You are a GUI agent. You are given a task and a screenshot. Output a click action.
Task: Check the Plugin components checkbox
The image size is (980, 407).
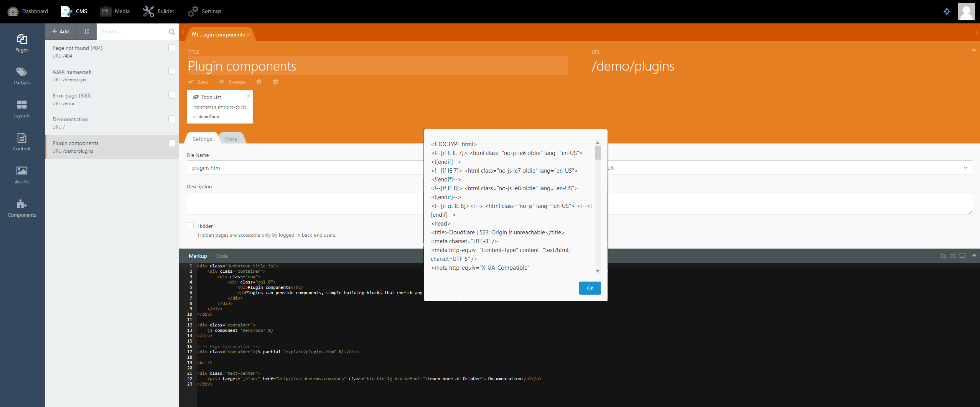(x=172, y=143)
